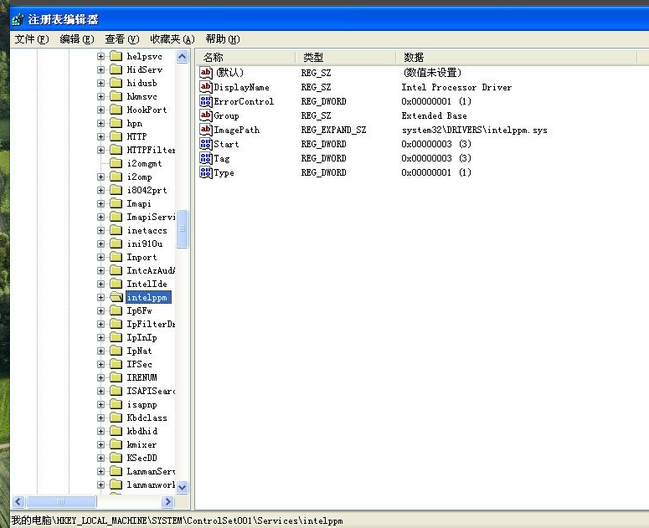Click the tree scroll down arrow
This screenshot has height=528, width=649.
click(x=182, y=486)
